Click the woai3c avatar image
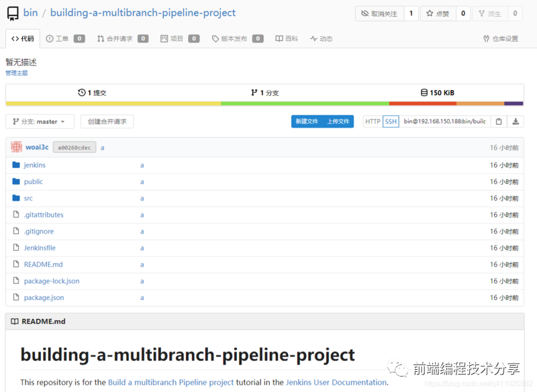Viewport: 537px width, 392px height. pyautogui.click(x=16, y=147)
